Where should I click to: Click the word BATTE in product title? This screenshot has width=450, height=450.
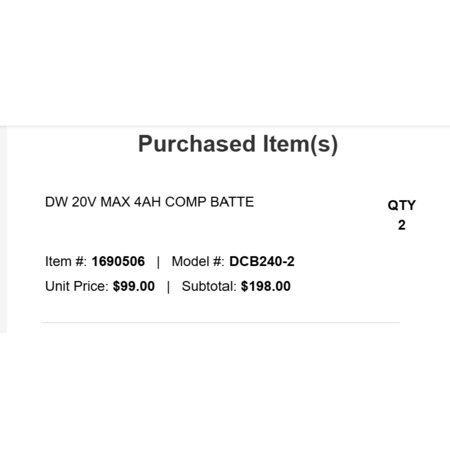coord(232,202)
